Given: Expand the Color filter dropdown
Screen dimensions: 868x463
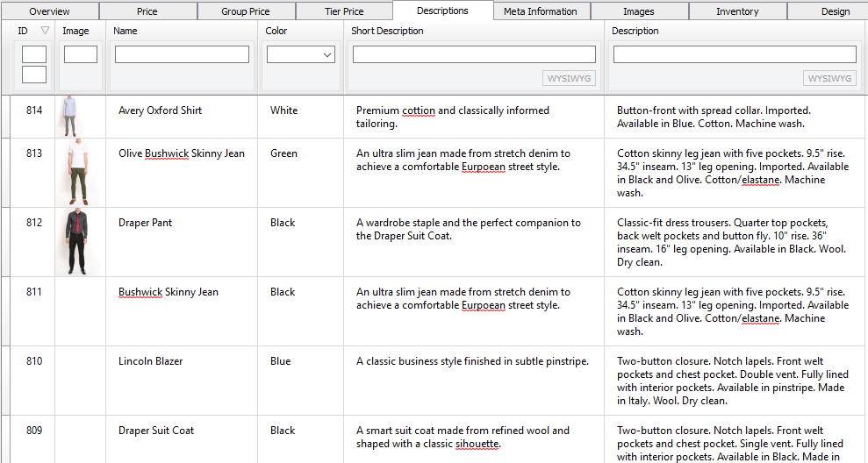Looking at the screenshot, I should [x=301, y=54].
